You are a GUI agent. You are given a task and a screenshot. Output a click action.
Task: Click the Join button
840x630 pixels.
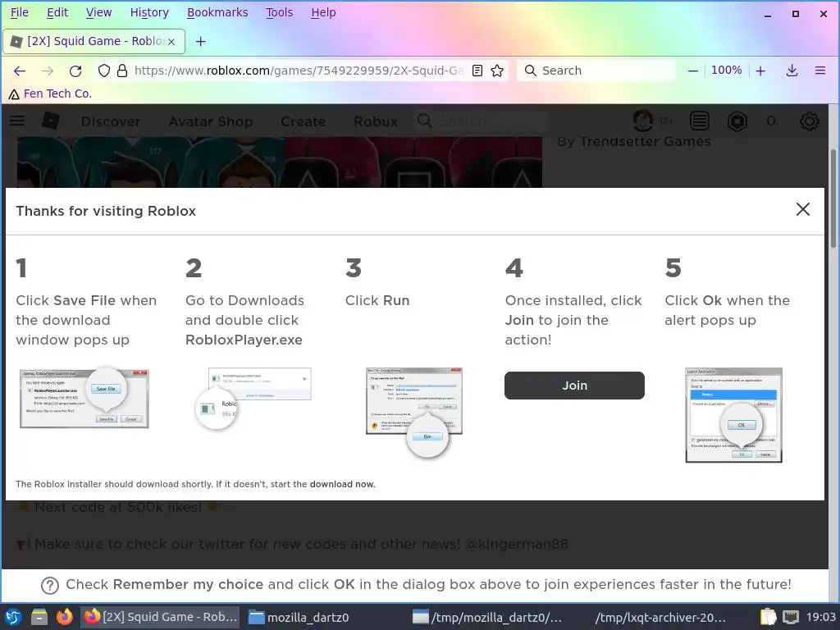point(574,386)
